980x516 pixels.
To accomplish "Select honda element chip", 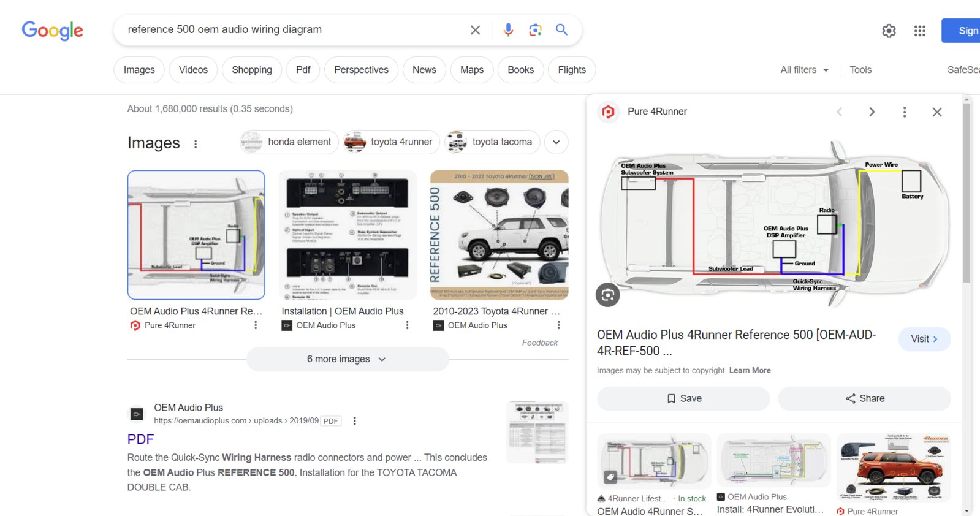I will 289,142.
